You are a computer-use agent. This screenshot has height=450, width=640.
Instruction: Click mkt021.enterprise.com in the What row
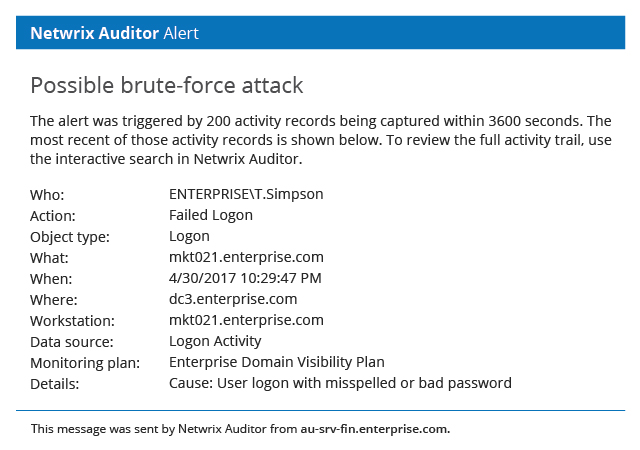point(246,257)
